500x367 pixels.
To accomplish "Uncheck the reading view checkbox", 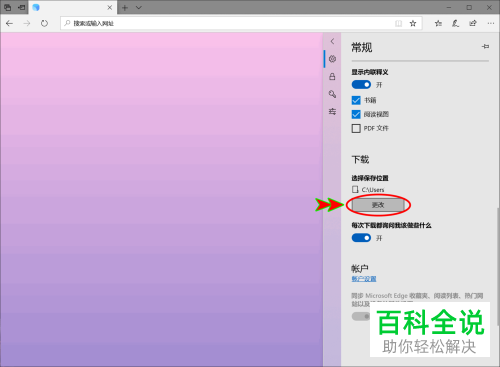I will pos(356,114).
